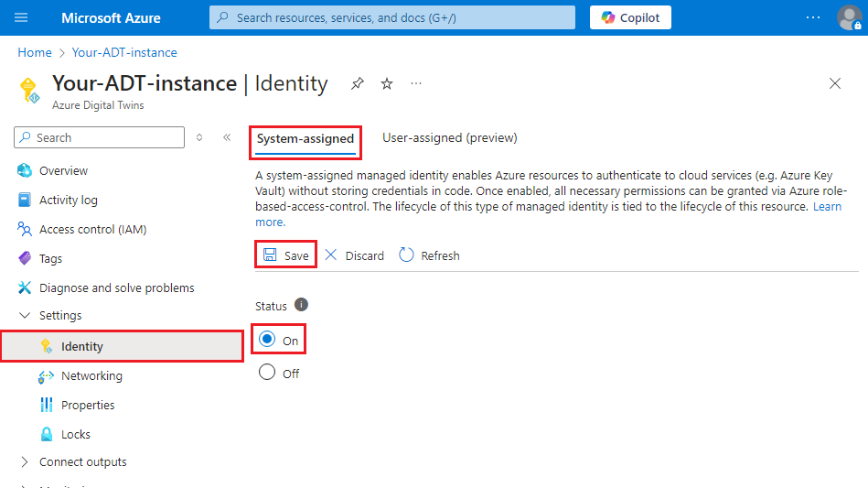This screenshot has width=868, height=488.
Task: Click the Refresh icon button
Action: coord(407,255)
